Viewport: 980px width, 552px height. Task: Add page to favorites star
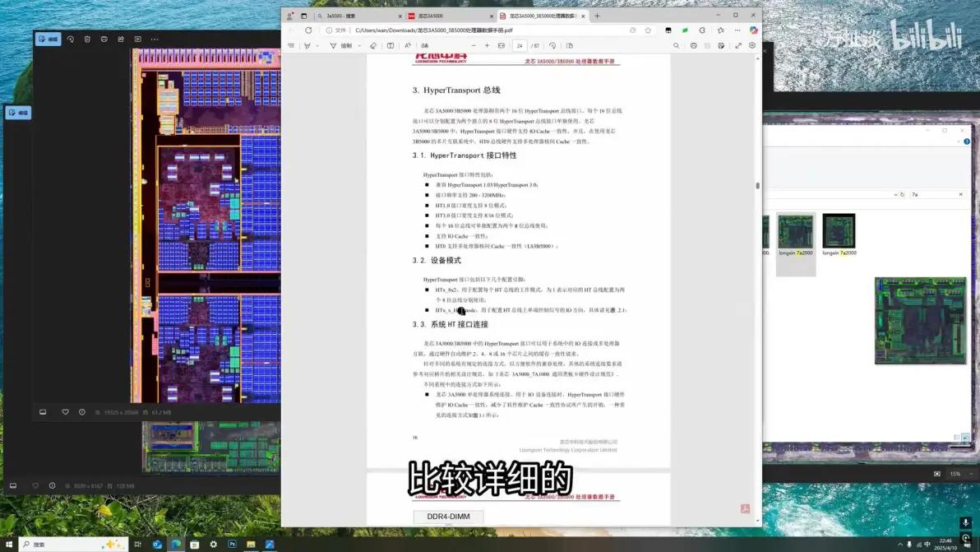pos(648,30)
